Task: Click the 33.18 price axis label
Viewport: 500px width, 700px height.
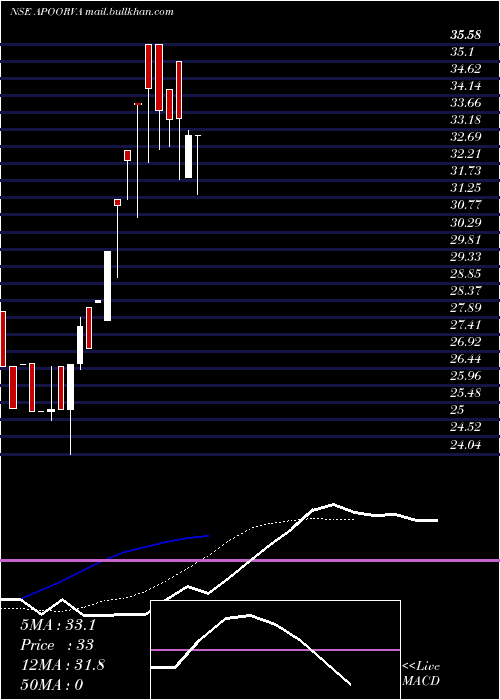Action: (x=466, y=120)
